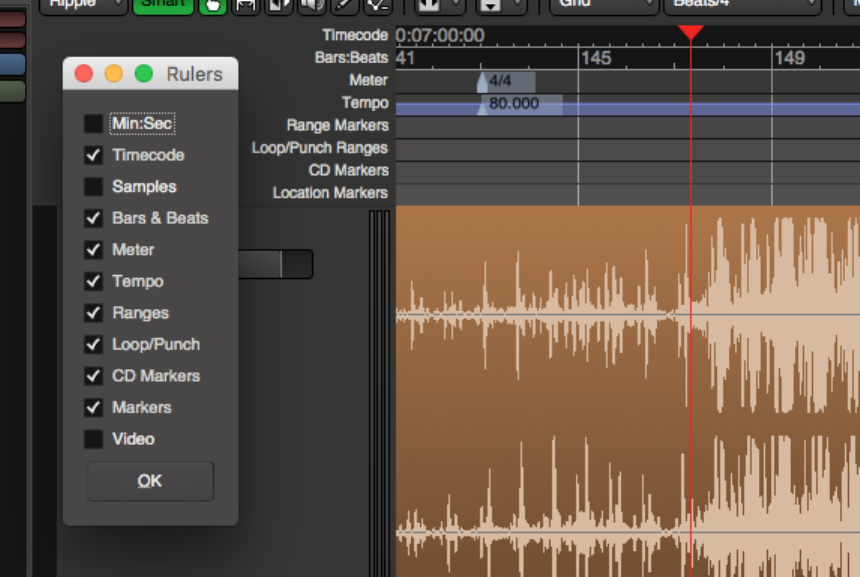
Task: Close the Rulers dialog with red button
Action: coord(83,73)
